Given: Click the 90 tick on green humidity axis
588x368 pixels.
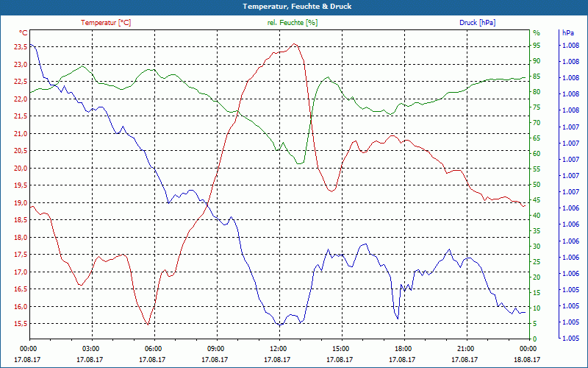Looking at the screenshot, I should click(537, 61).
